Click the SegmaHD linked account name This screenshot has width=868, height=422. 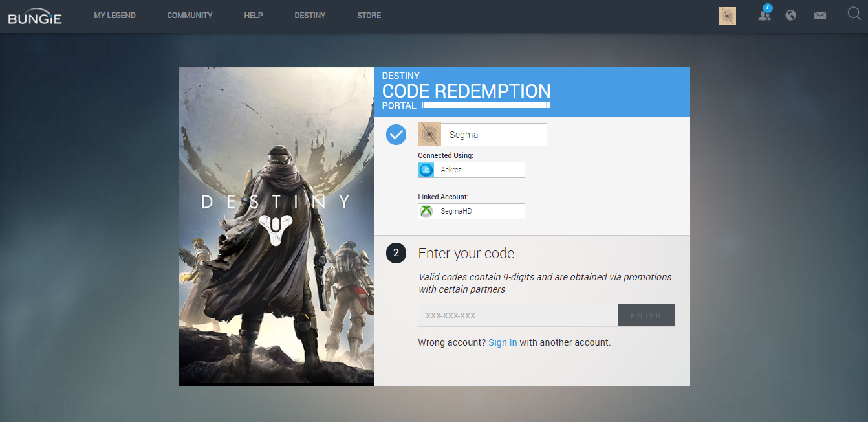point(457,211)
